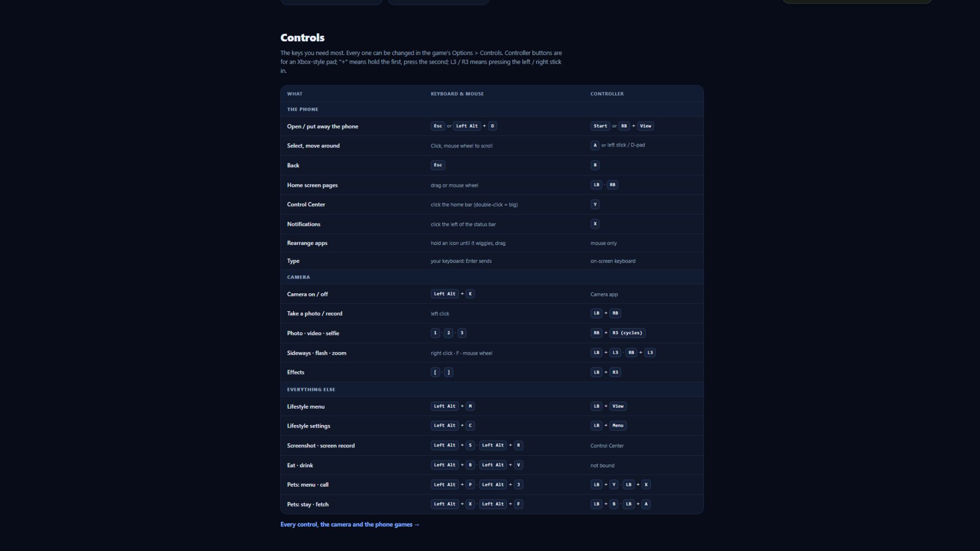
Task: Click the 'Pets: menu · call' row label
Action: (308, 485)
